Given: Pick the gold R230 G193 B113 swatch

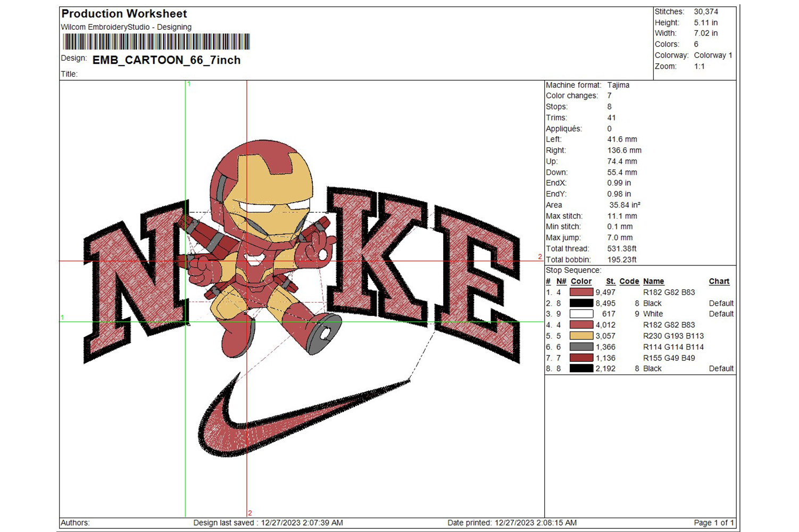Looking at the screenshot, I should point(581,336).
